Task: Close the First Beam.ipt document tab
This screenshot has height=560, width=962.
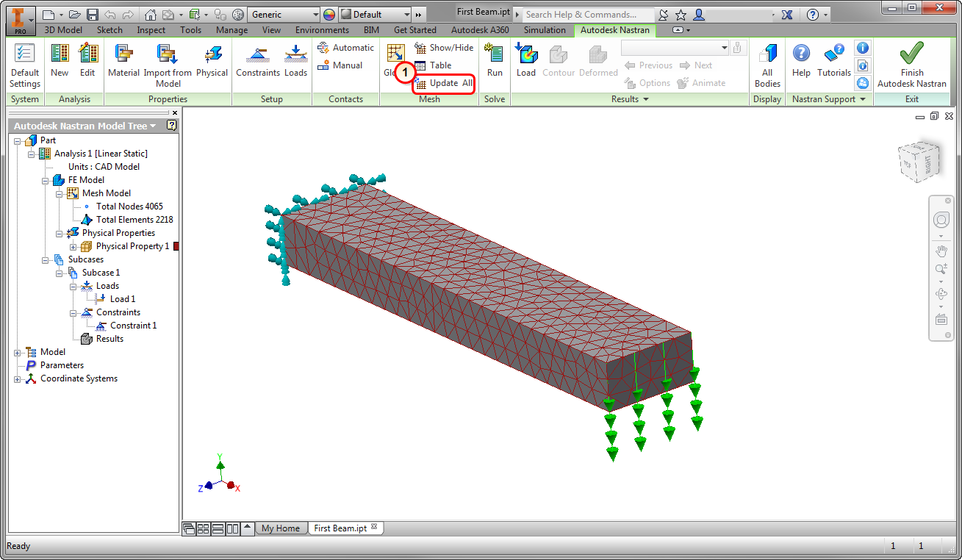Action: pos(374,527)
